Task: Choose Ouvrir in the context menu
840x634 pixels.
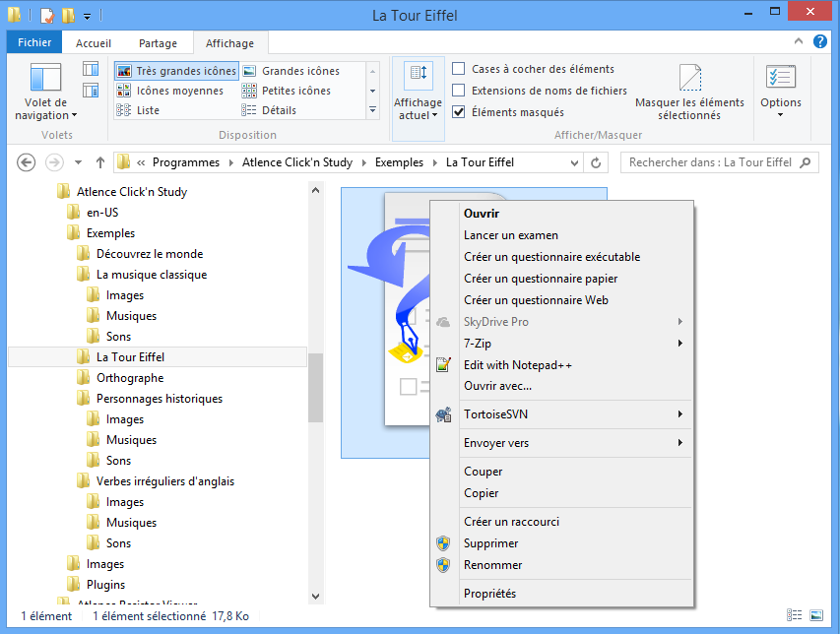Action: click(561, 214)
